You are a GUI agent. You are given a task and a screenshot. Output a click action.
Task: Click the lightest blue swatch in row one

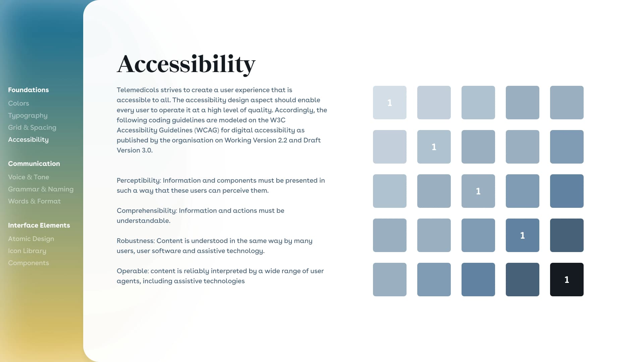pos(390,103)
